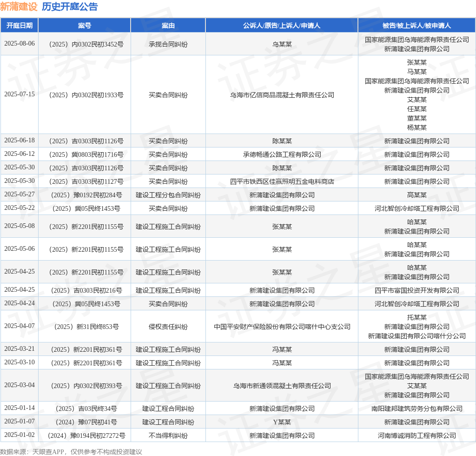Select the 公诉人/原告/上诉人/申请人 column header
This screenshot has height=456, width=476.
(x=282, y=26)
